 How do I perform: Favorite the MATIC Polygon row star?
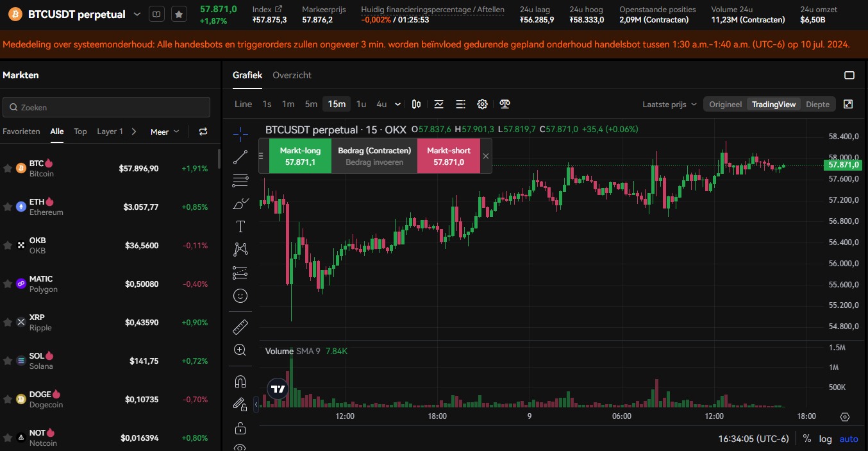click(8, 284)
